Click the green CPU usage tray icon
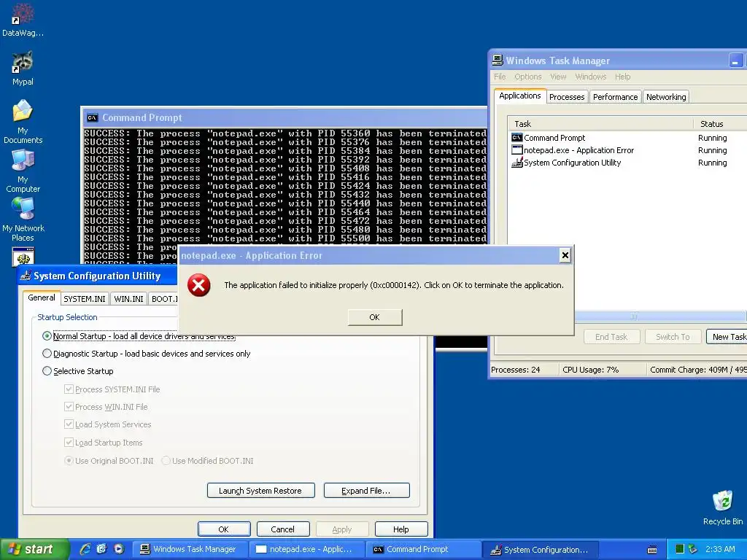The height and width of the screenshot is (560, 747). [680, 550]
